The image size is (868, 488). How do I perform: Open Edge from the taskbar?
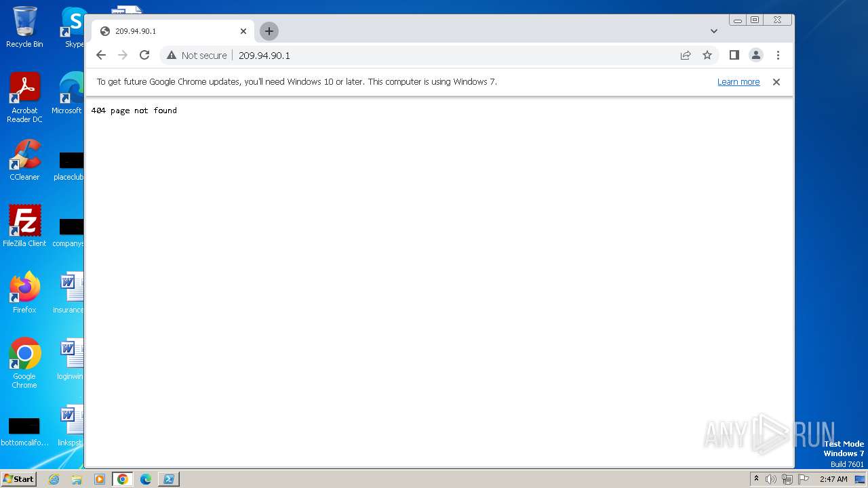tap(146, 479)
